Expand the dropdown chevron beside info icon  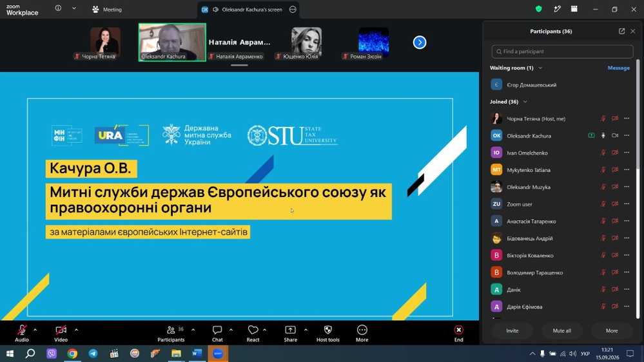[74, 8]
